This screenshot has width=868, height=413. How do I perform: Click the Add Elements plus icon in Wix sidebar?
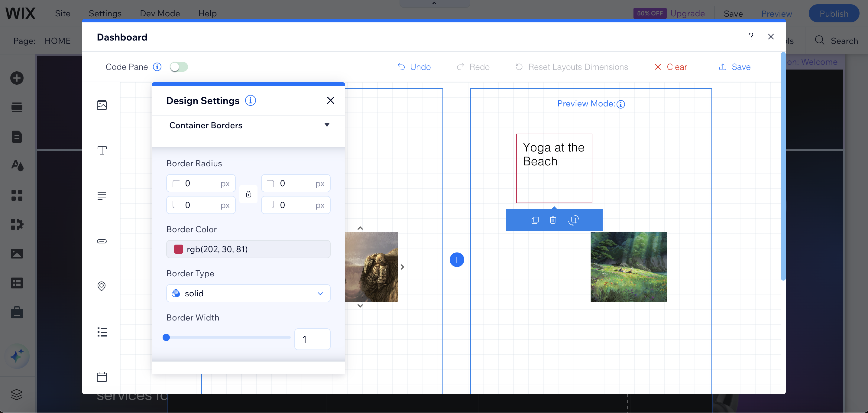coord(17,78)
